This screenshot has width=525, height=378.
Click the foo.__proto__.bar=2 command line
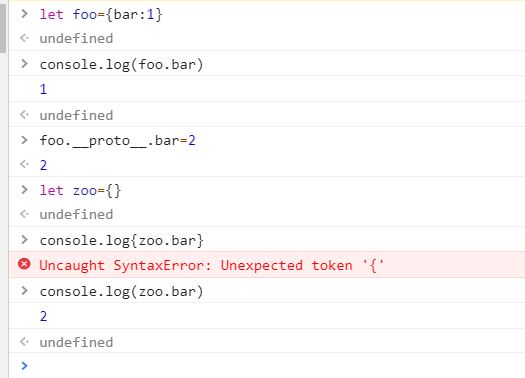click(118, 141)
